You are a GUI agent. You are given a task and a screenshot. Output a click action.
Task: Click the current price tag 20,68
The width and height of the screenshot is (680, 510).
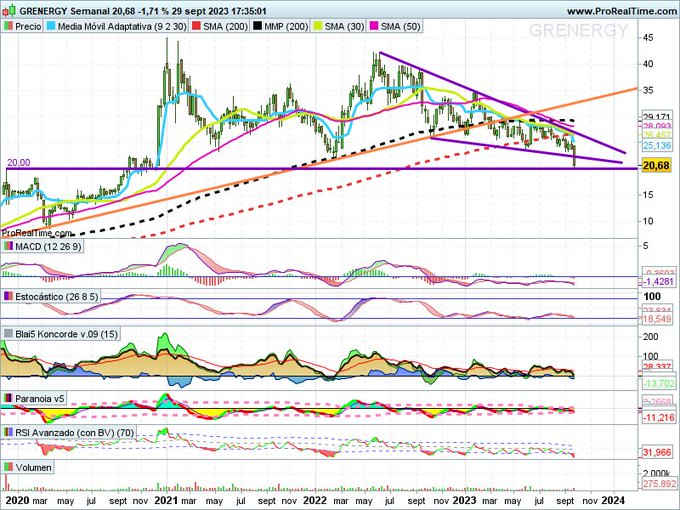(x=656, y=165)
